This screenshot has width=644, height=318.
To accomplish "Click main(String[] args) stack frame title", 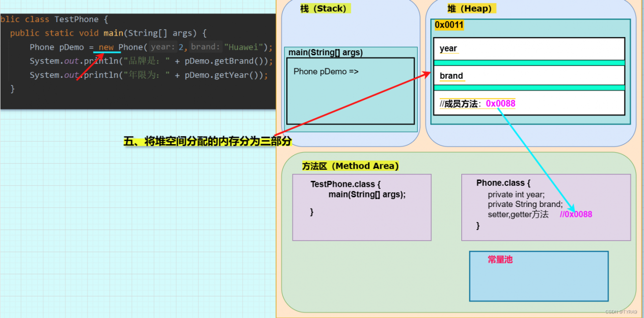I will pos(326,52).
